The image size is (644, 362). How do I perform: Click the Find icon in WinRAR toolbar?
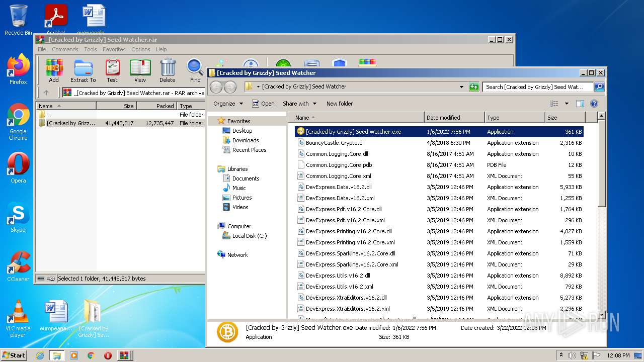[195, 71]
